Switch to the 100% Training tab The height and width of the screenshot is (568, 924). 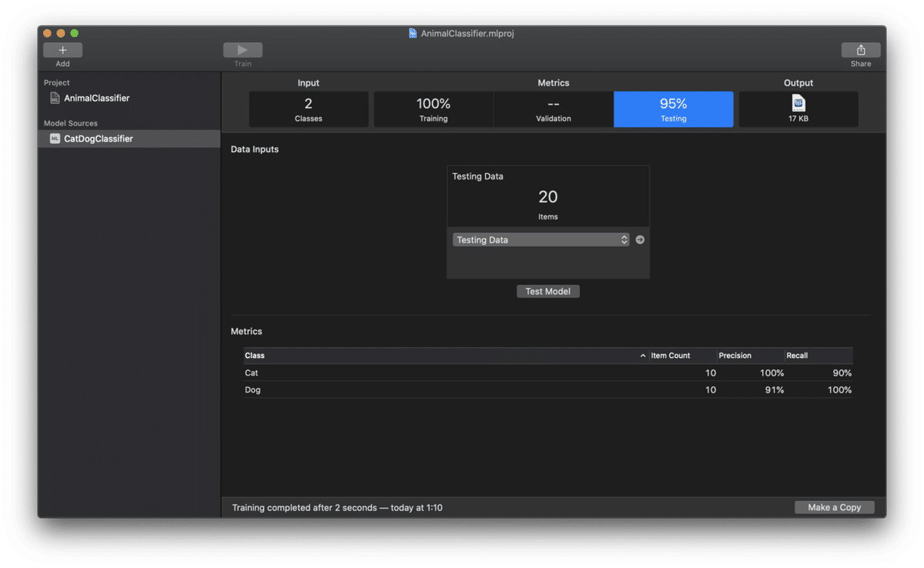(434, 109)
